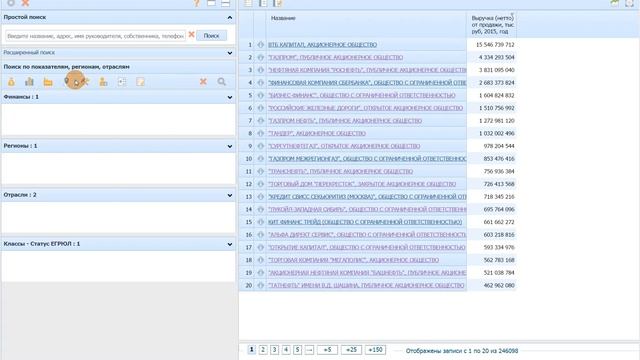Go to results page 4
This screenshot has width=640, height=360.
click(286, 350)
